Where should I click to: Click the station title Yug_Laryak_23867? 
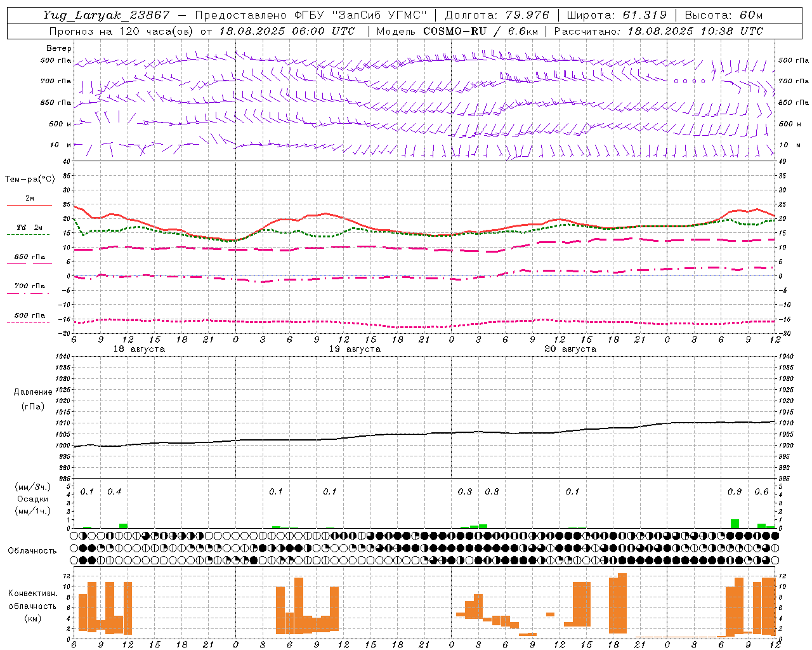coord(107,15)
